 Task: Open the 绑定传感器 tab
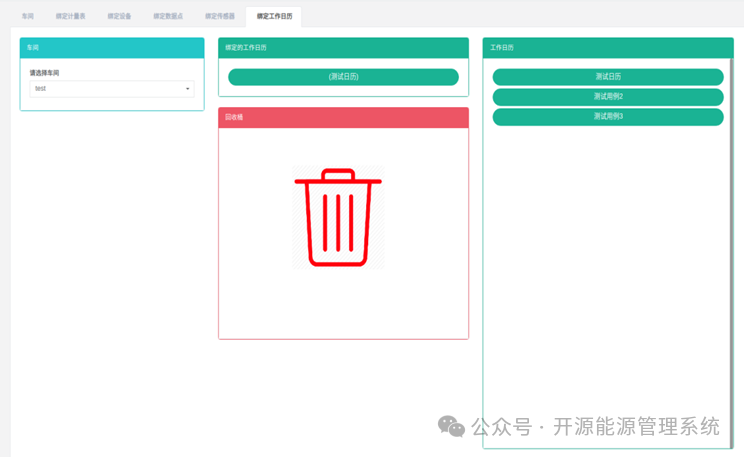pyautogui.click(x=220, y=16)
